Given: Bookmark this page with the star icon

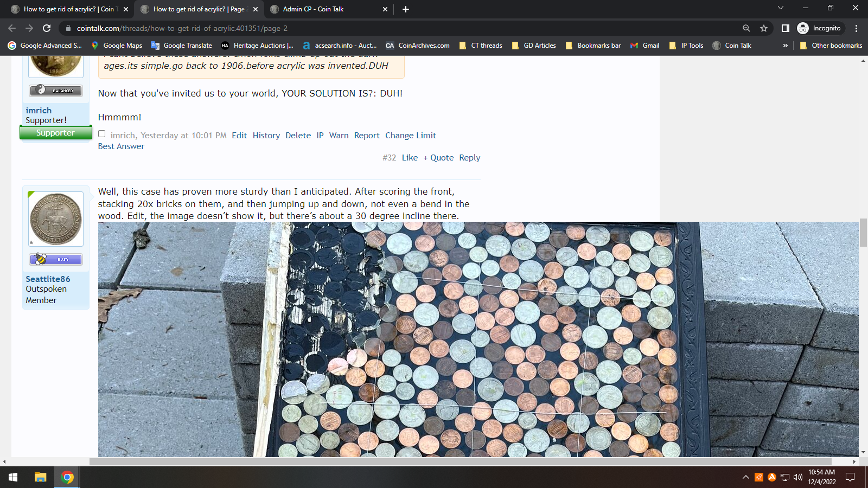Looking at the screenshot, I should click(x=764, y=28).
